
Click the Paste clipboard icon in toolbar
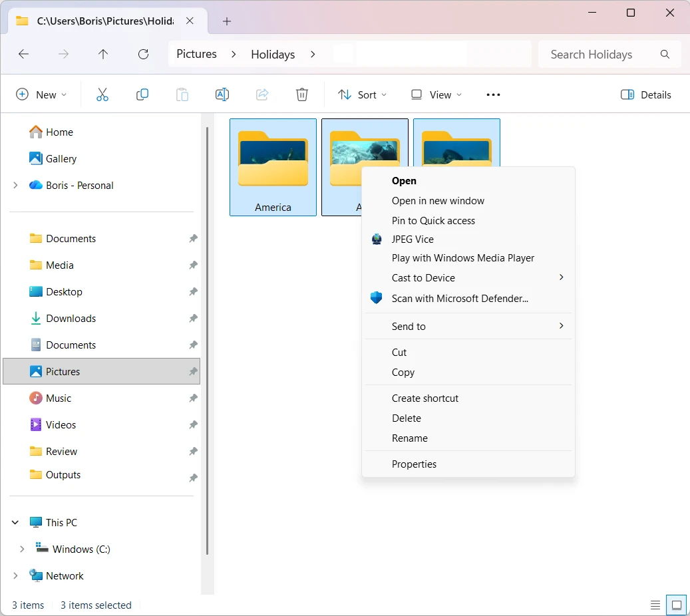[x=182, y=94]
